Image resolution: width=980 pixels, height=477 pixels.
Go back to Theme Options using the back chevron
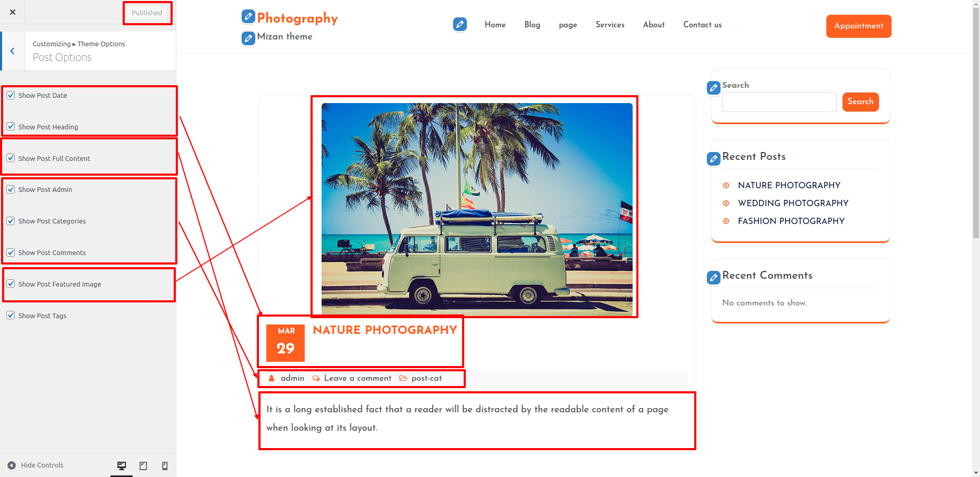point(13,51)
